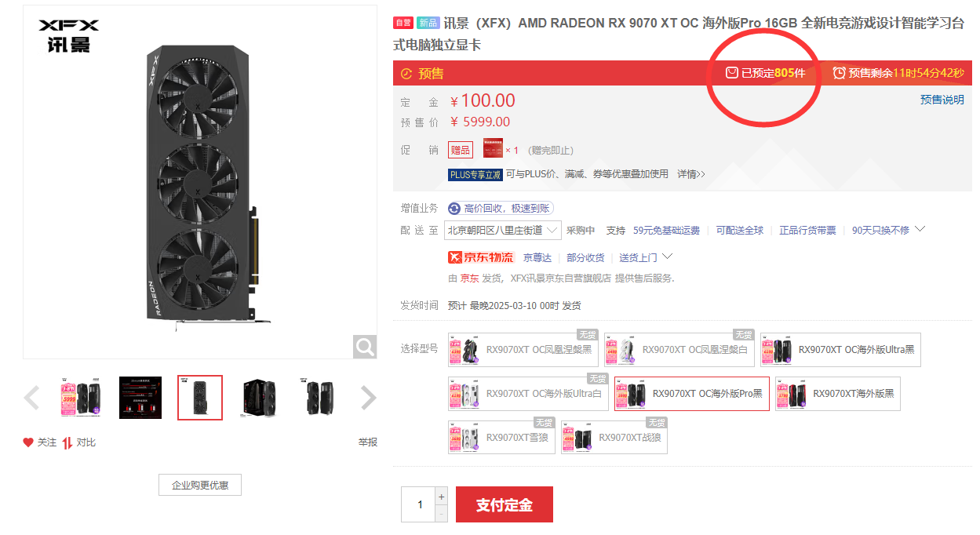The width and height of the screenshot is (980, 535).
Task: Click the 对比 compare icon
Action: pos(67,442)
